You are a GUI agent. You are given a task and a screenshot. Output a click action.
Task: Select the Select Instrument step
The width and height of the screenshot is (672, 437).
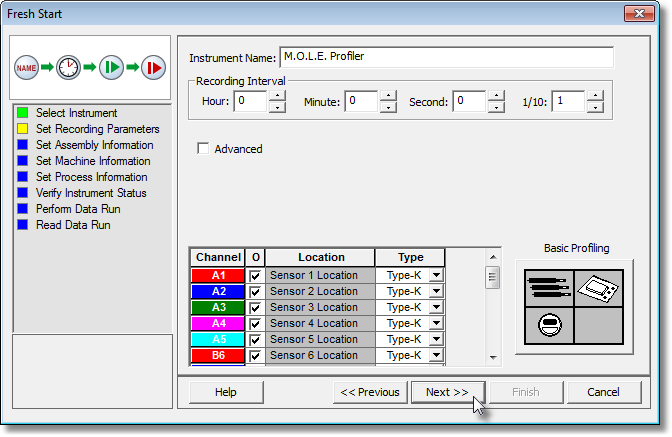pos(76,113)
